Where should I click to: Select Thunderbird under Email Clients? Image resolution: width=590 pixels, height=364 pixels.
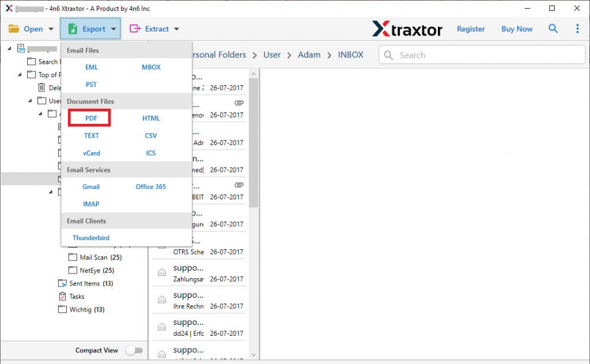tap(90, 238)
